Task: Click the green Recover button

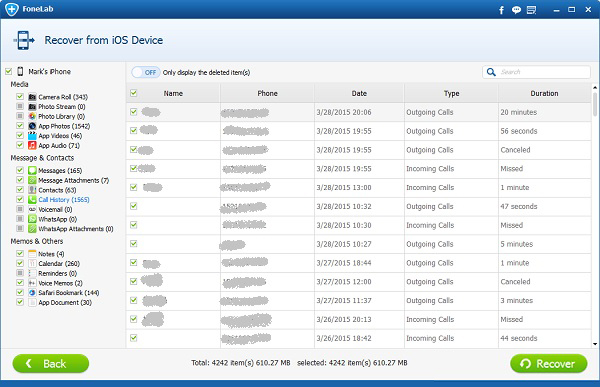Action: tap(549, 363)
